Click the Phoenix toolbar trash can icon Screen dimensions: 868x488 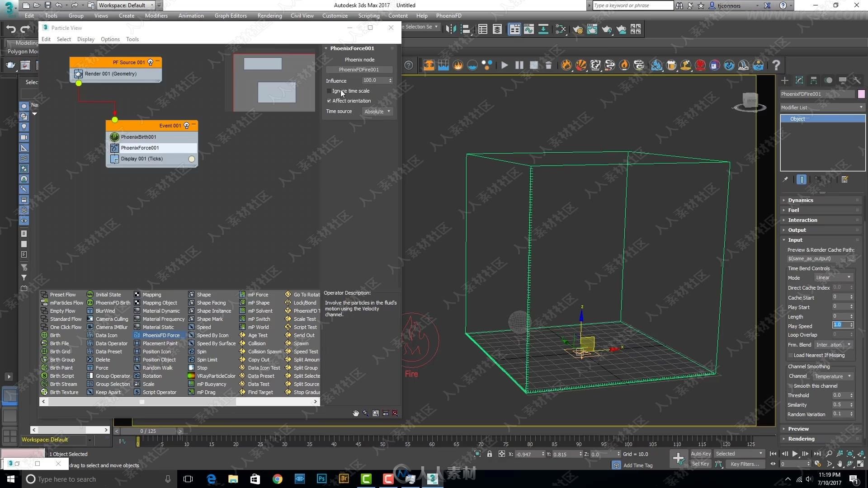coord(548,65)
